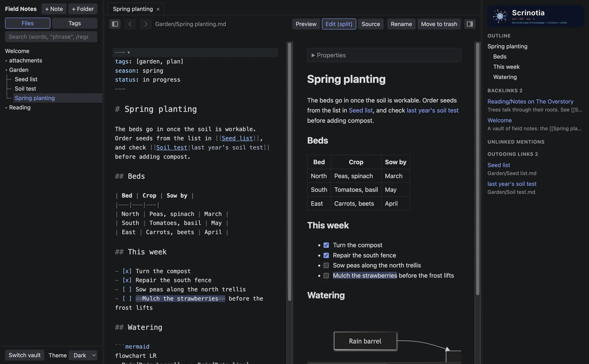This screenshot has width=589, height=364.
Task: Switch to Preview mode
Action: pos(306,24)
